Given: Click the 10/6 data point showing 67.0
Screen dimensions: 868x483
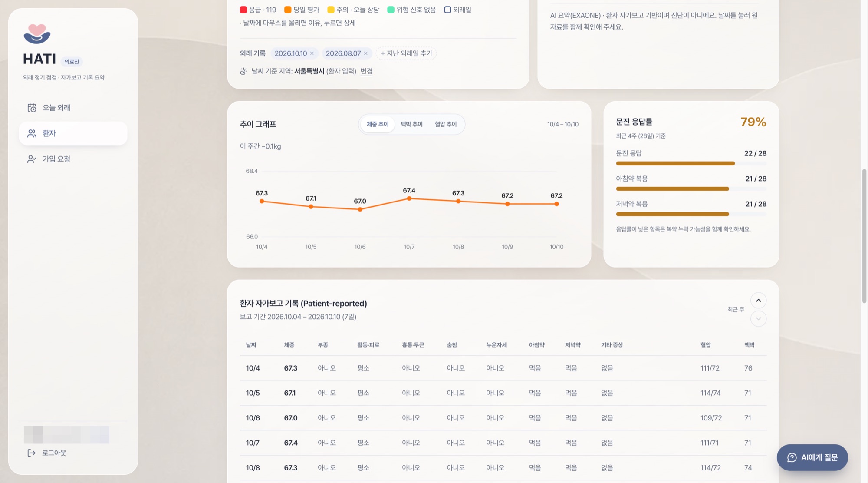Looking at the screenshot, I should (x=360, y=210).
